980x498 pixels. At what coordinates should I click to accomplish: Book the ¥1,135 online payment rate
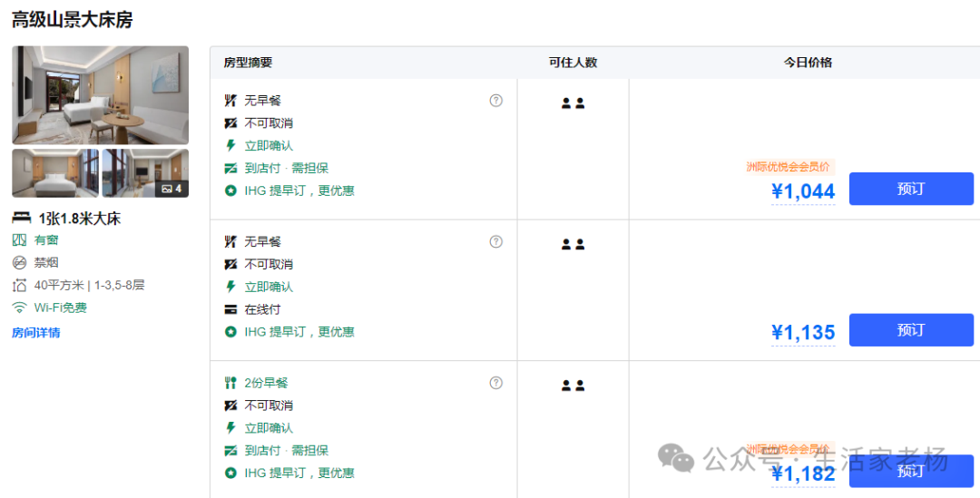click(911, 330)
